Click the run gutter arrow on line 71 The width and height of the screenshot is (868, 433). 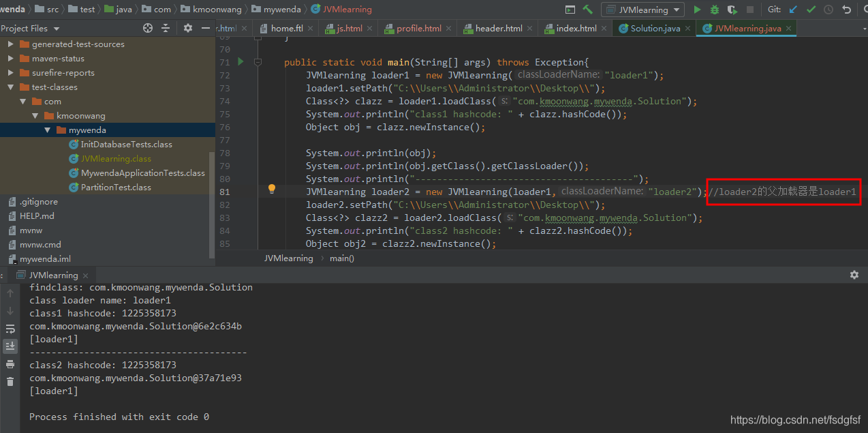tap(241, 62)
